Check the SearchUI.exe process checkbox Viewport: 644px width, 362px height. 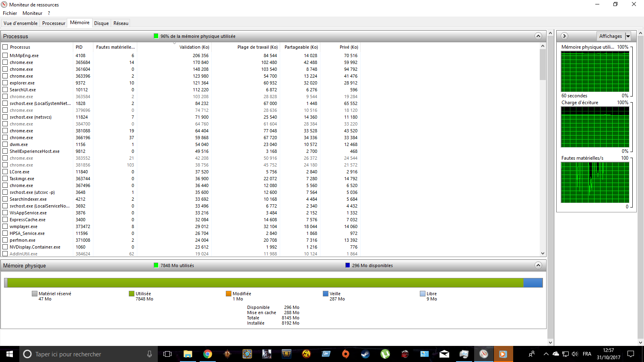pyautogui.click(x=5, y=90)
